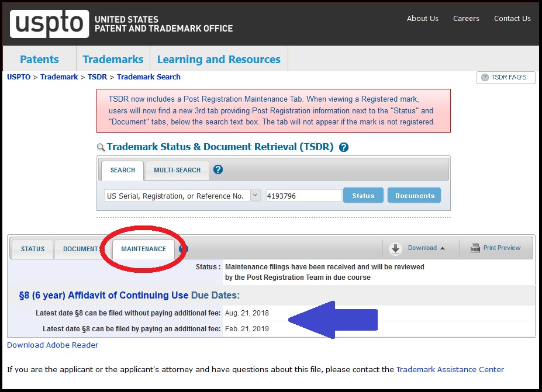Click the maintenance filings Status text
Image resolution: width=542 pixels, height=392 pixels.
[324, 272]
